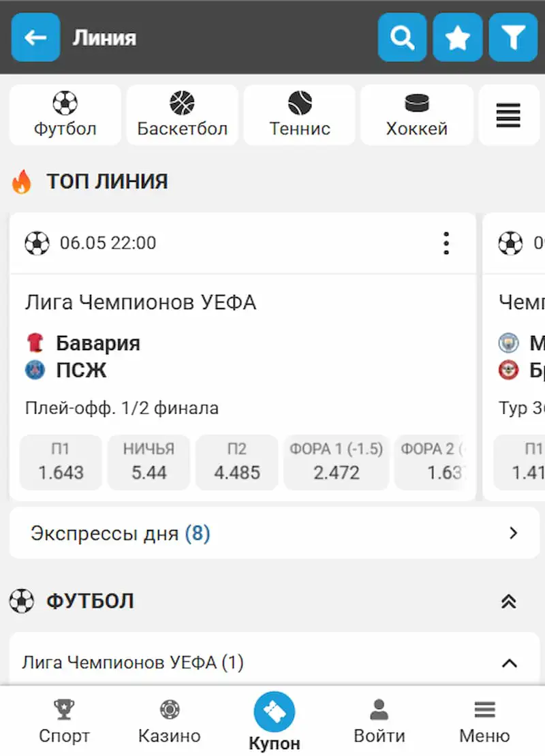This screenshot has width=545, height=756.
Task: Choose the Хоккей category
Action: pyautogui.click(x=417, y=114)
